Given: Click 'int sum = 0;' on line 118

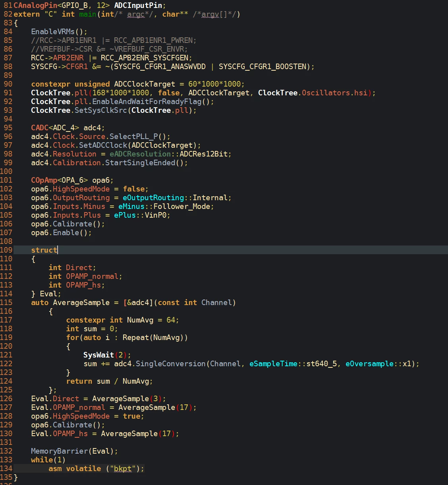Looking at the screenshot, I should tap(92, 328).
